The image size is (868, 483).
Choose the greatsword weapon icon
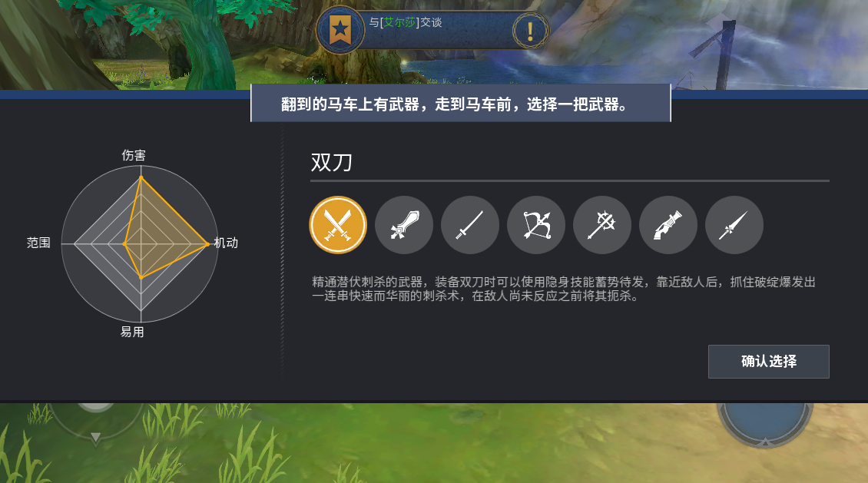(x=404, y=225)
